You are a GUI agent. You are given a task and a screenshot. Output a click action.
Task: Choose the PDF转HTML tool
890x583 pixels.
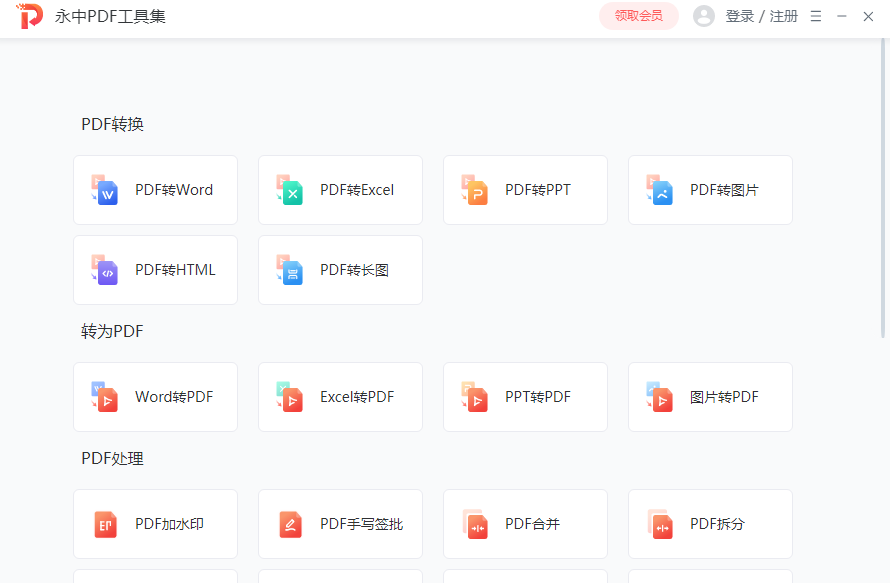click(x=156, y=270)
